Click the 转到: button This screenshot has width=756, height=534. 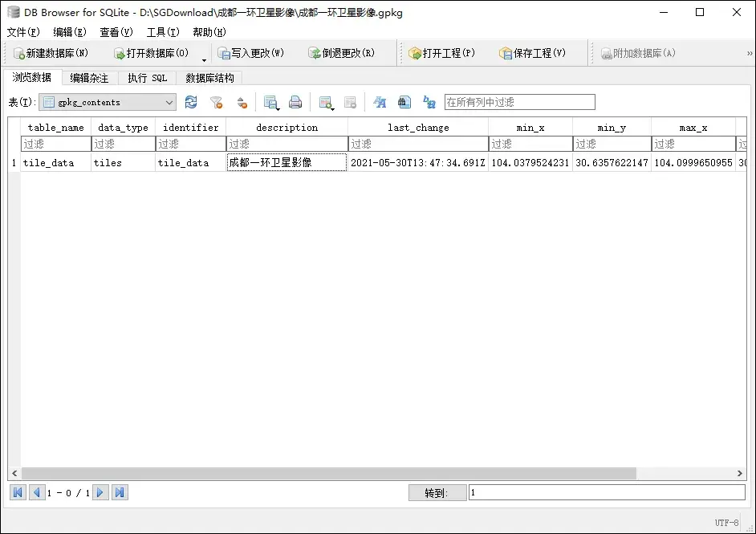[437, 493]
